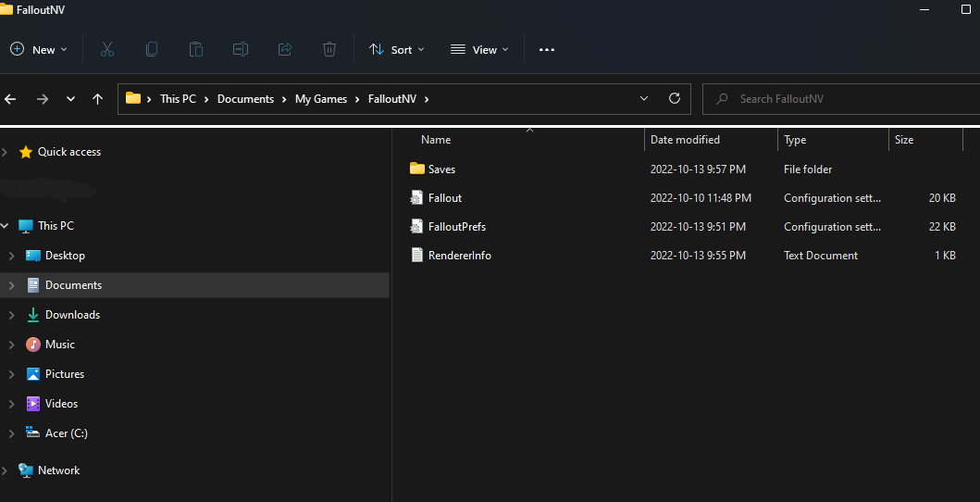Image resolution: width=980 pixels, height=502 pixels.
Task: Click the This PC monitor icon
Action: [26, 226]
